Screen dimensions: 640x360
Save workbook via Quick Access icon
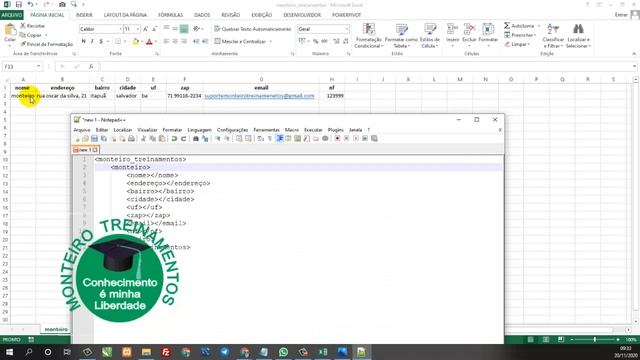click(x=19, y=4)
